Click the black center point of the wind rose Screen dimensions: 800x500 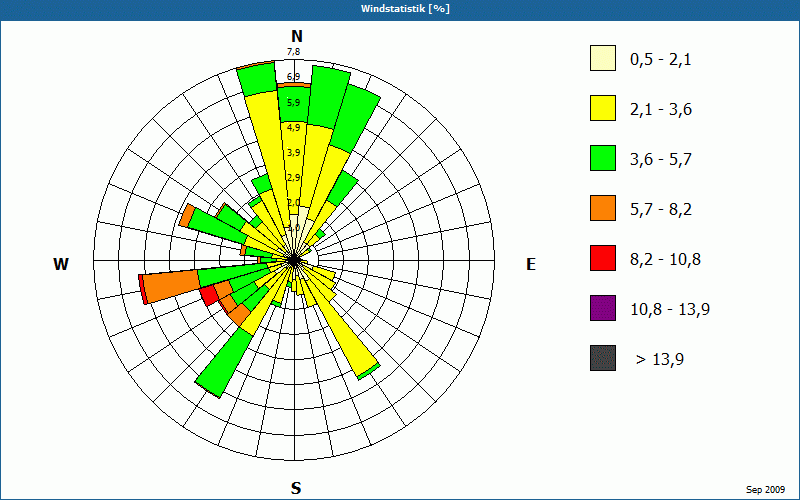[x=294, y=260]
